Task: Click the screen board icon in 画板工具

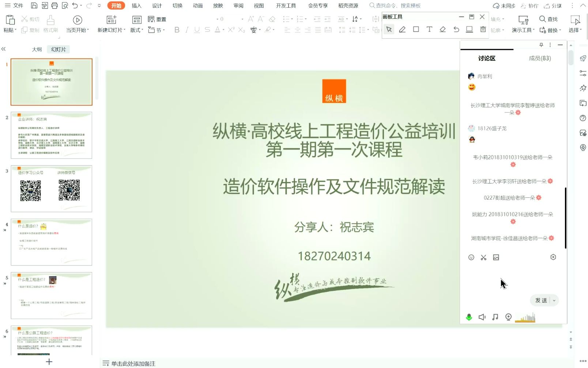Action: tap(470, 29)
